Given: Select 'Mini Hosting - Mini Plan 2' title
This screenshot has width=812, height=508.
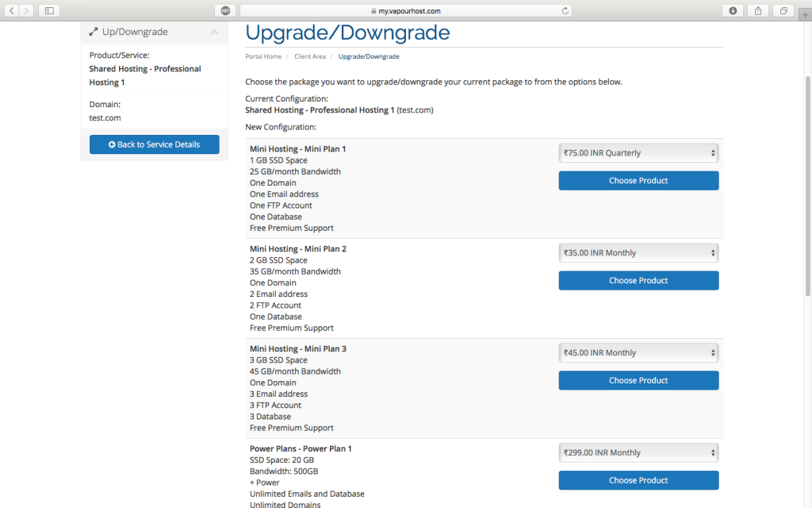Looking at the screenshot, I should pos(298,248).
